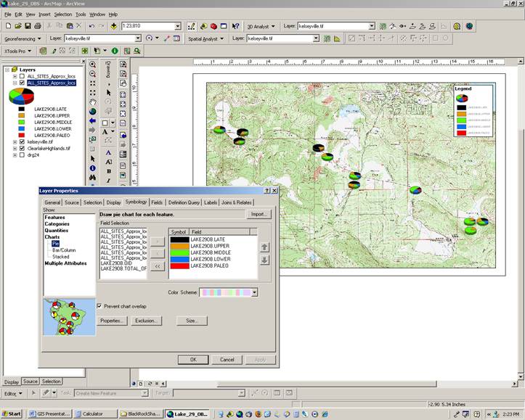Click the black LAKE29OB.LATE symbol swatch
Image resolution: width=525 pixels, height=420 pixels.
(x=180, y=239)
